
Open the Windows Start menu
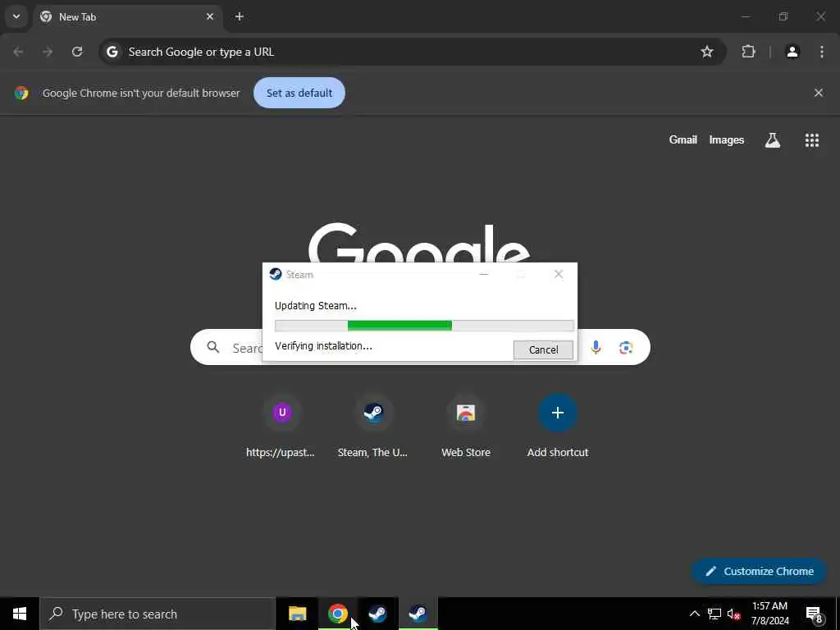(x=20, y=614)
